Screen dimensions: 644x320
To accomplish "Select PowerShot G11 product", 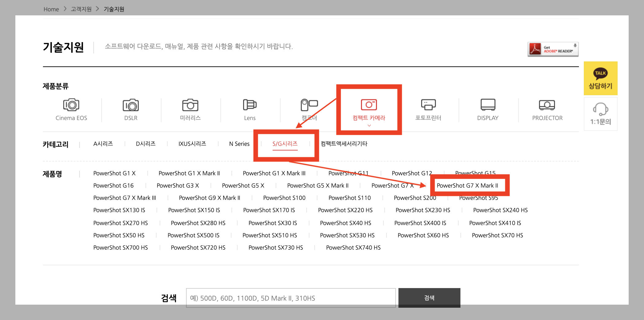I will (348, 173).
